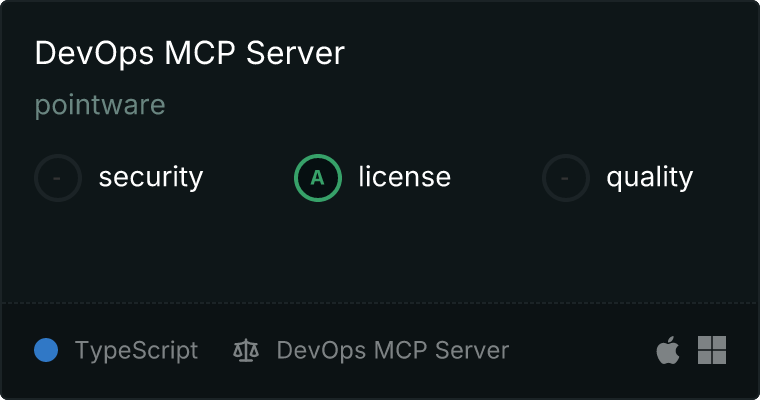Select the license label text
760x400 pixels.
[404, 178]
